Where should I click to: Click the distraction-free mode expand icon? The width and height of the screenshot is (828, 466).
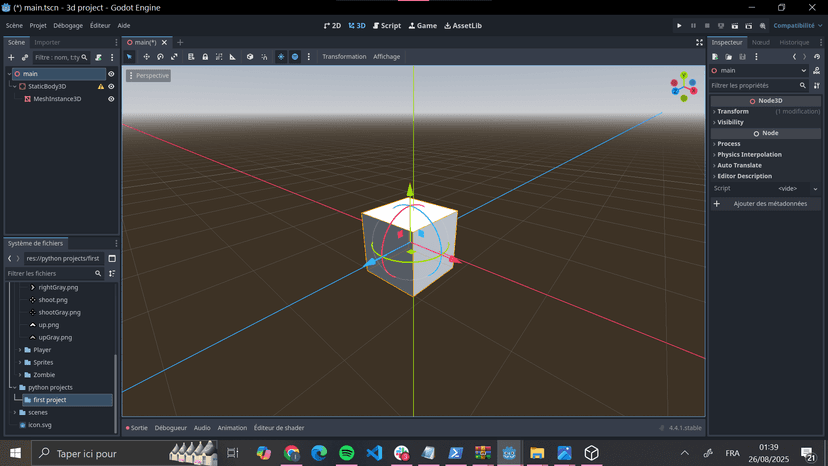(x=699, y=42)
